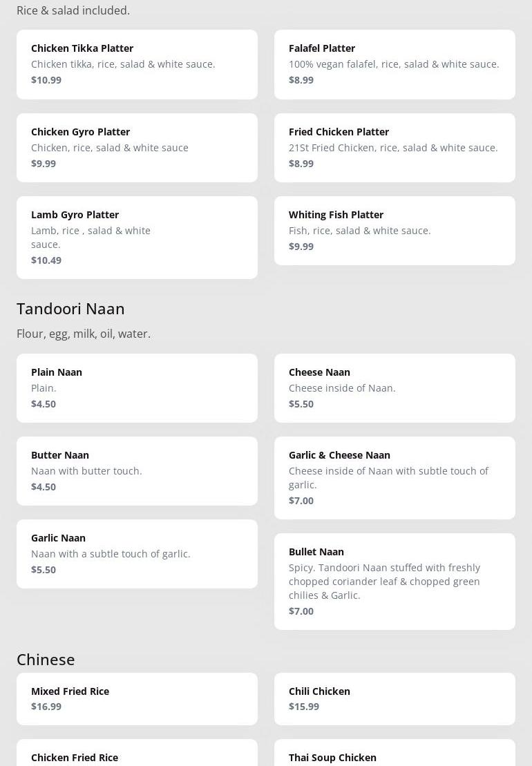Select the Chicken Tikka Platter item
Screen dimensions: 532x766
tap(137, 64)
